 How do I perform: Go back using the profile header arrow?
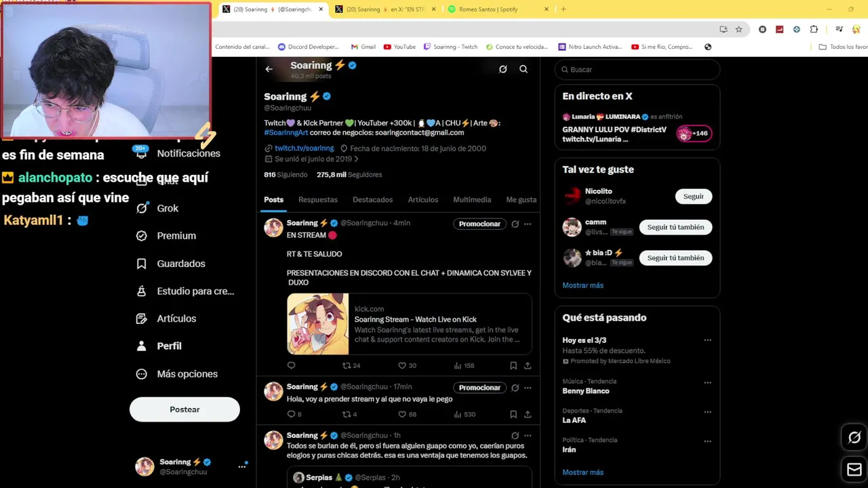coord(269,69)
